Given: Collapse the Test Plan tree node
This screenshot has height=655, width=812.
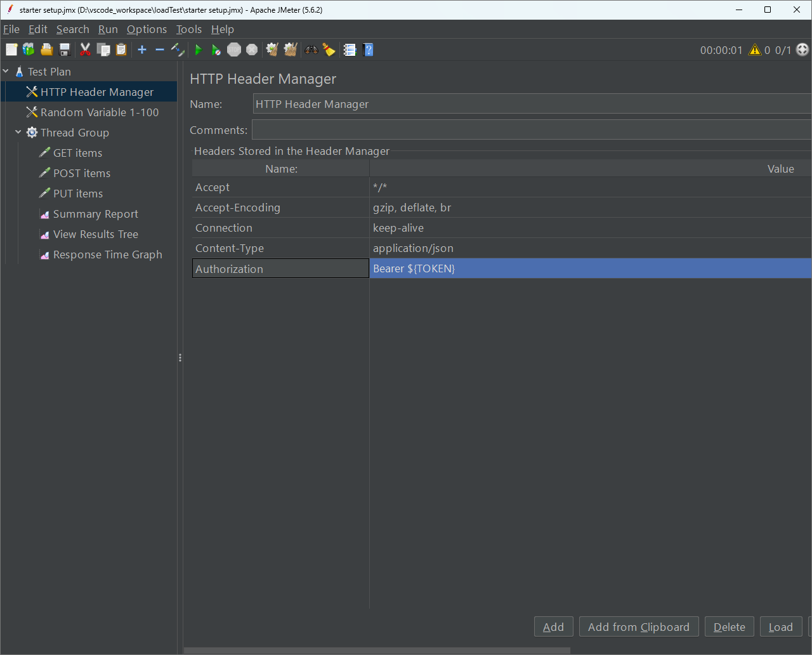Looking at the screenshot, I should coord(6,71).
